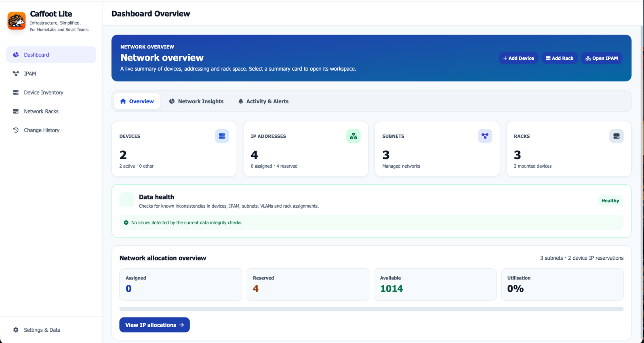Click the Healthy status badge
Viewport: 644px width, 343px height.
[610, 201]
